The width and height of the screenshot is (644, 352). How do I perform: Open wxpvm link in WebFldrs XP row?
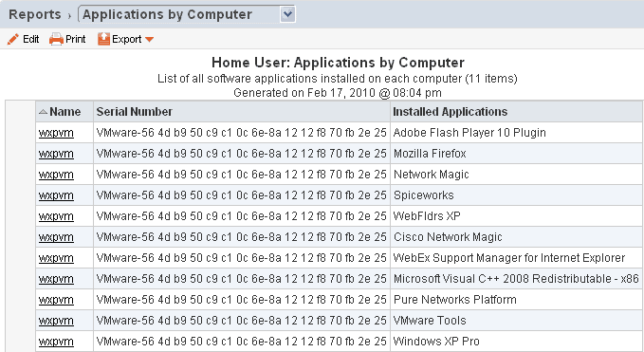[56, 216]
